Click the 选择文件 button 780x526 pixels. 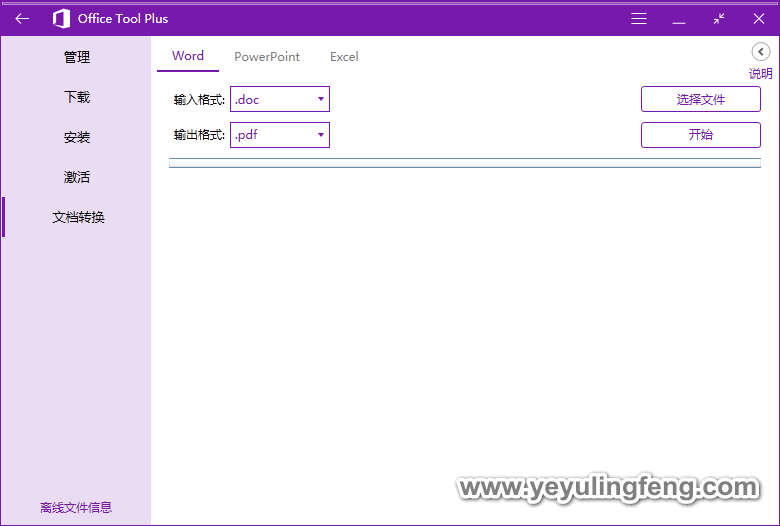pos(701,99)
